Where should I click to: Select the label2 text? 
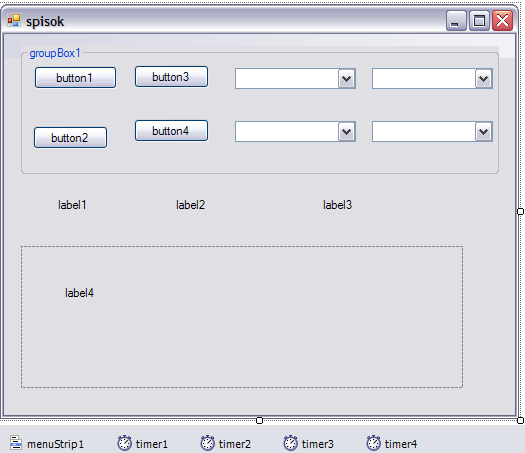pyautogui.click(x=191, y=205)
